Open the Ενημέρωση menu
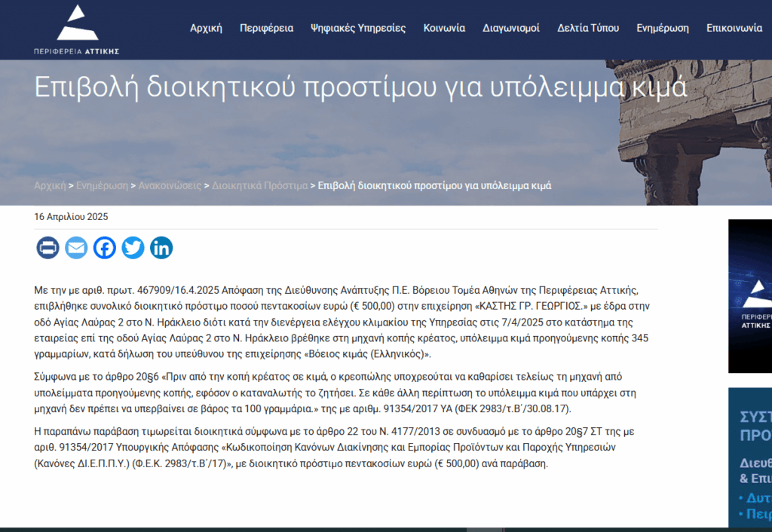This screenshot has height=532, width=772. [x=663, y=28]
